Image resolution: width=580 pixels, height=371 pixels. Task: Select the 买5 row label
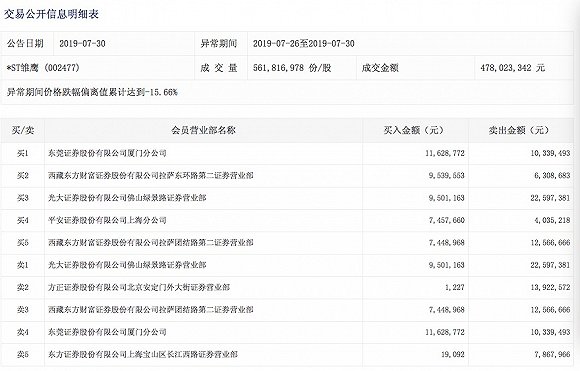point(23,243)
